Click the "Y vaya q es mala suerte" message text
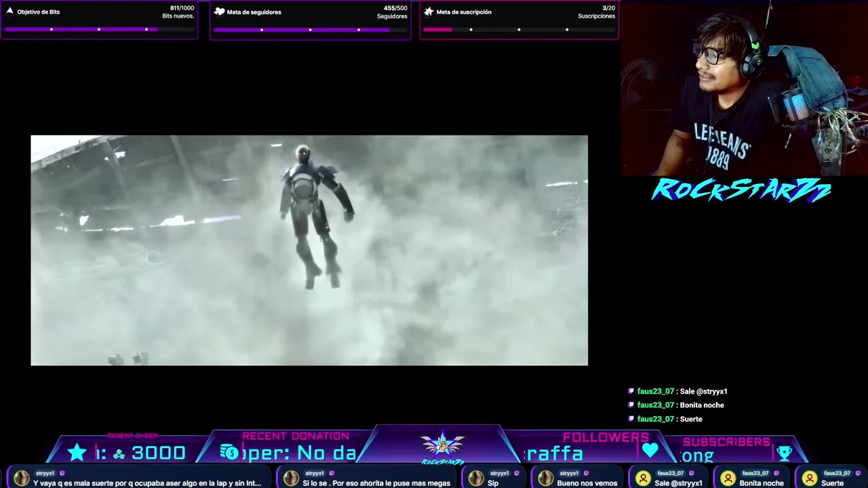Viewport: 868px width, 488px height. point(147,483)
